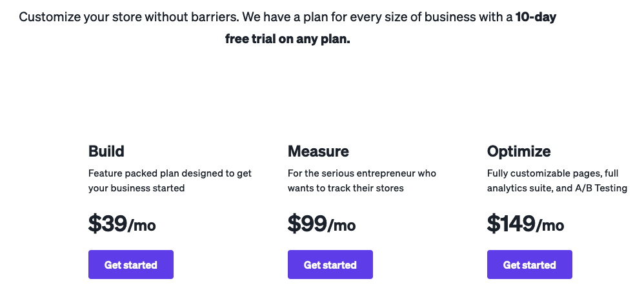644x299 pixels.
Task: Click Get started under the Build plan
Action: coord(130,265)
